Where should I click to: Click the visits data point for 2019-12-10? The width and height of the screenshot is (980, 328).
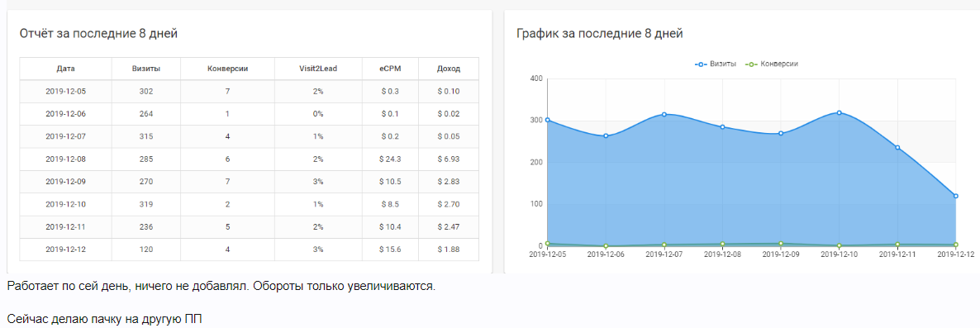coord(840,112)
